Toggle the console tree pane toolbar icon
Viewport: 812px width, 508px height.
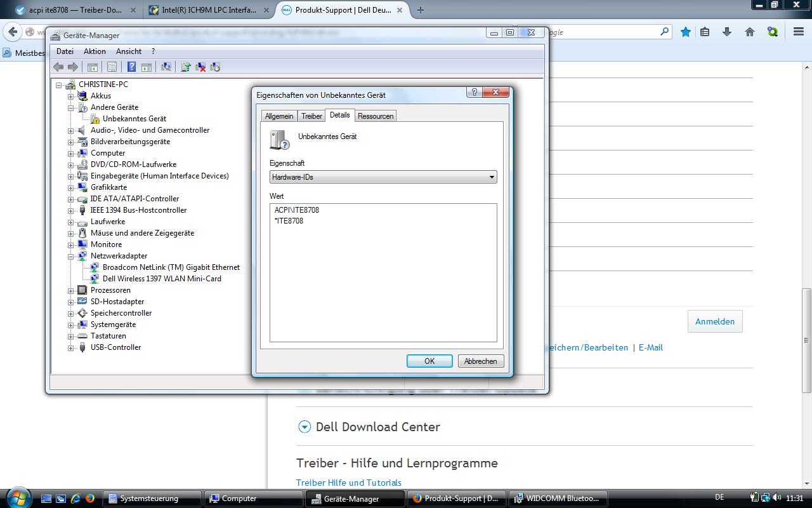pos(93,67)
